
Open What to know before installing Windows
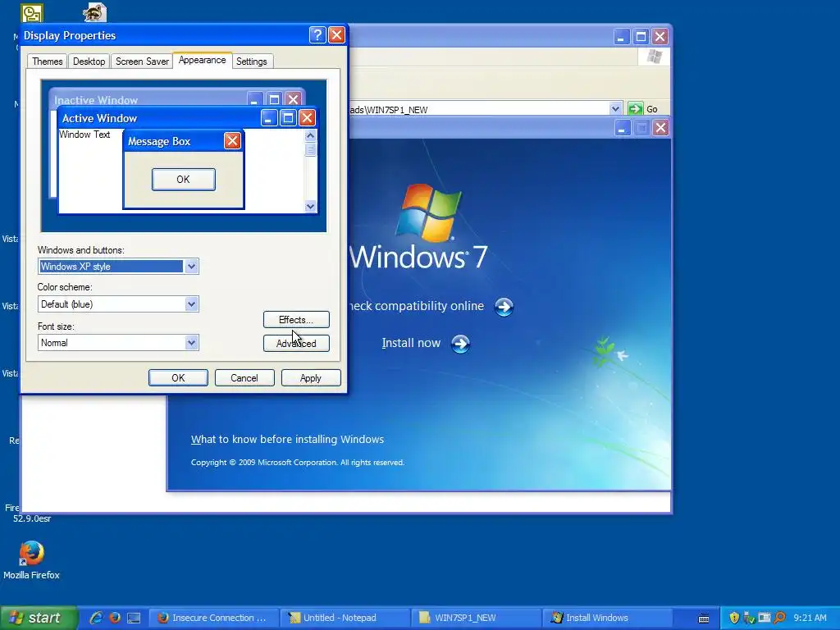tap(287, 440)
